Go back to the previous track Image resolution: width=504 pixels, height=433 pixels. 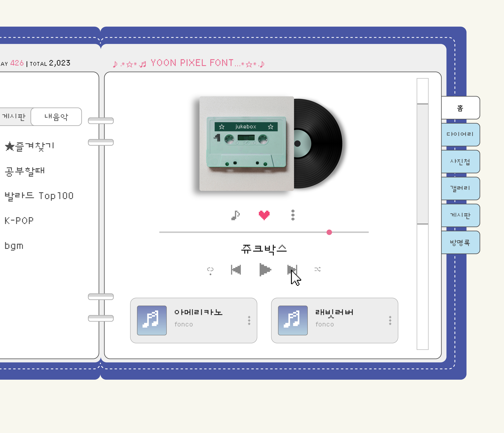[x=236, y=270]
